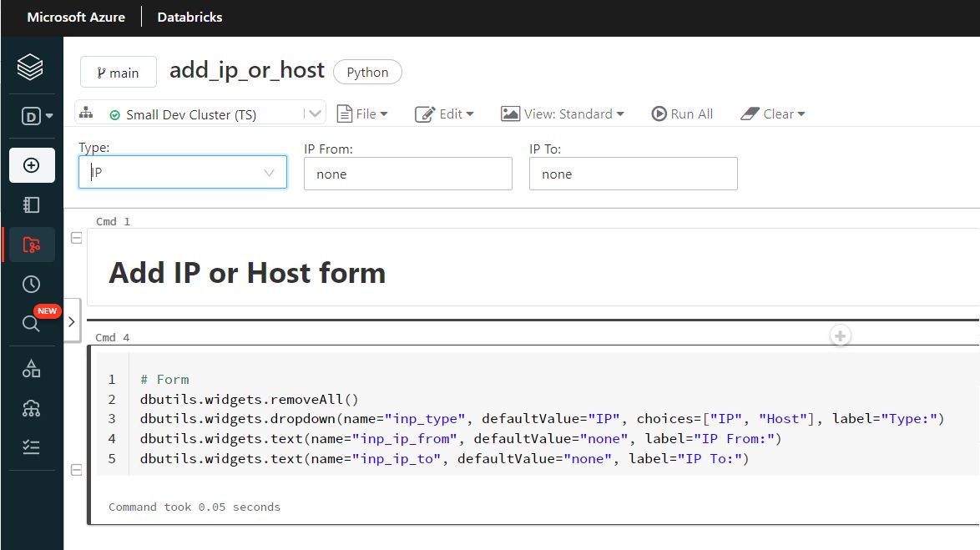
Task: Expand the left side panel chevron
Action: 71,321
